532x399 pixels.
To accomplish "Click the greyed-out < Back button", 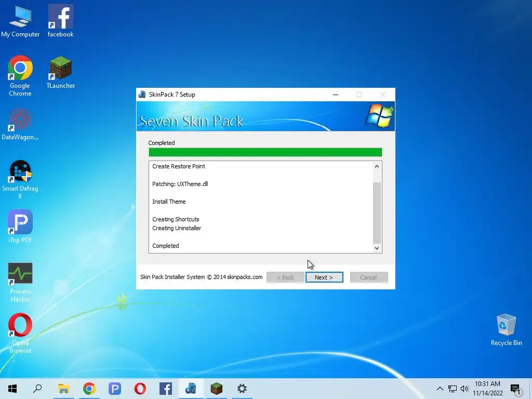I will (x=285, y=277).
